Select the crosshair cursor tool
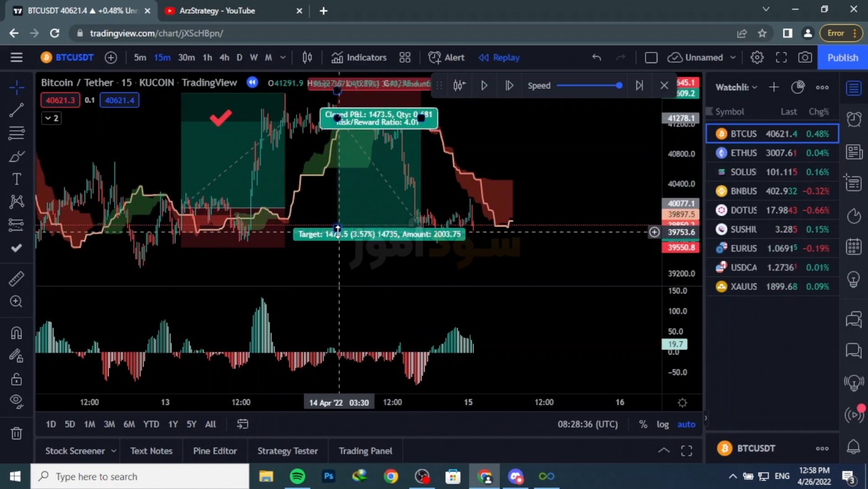 [x=17, y=87]
